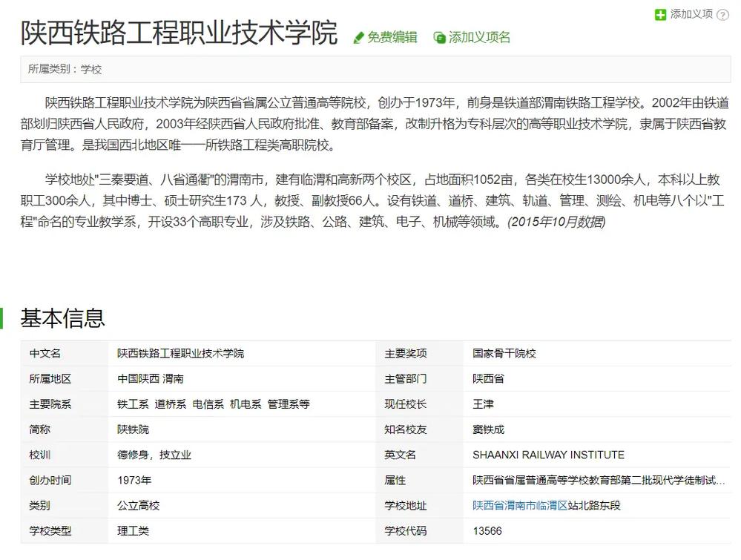741x560 pixels.
Task: Click the value 国家骨干院校
Action: pyautogui.click(x=504, y=354)
